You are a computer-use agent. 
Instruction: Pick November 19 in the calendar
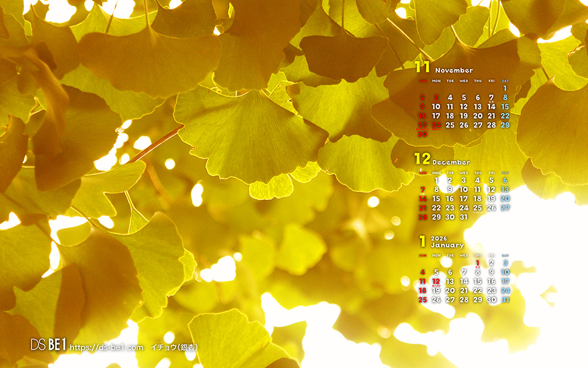[x=464, y=116]
